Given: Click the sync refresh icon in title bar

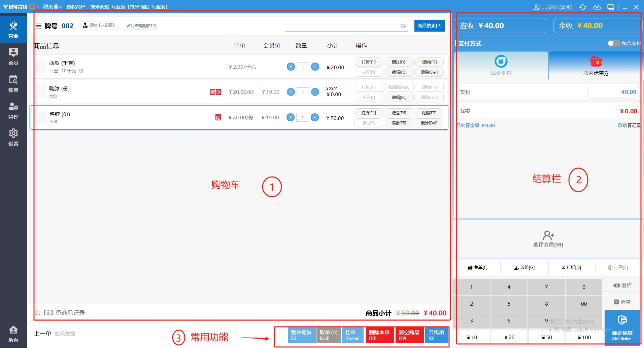Looking at the screenshot, I should [x=583, y=7].
